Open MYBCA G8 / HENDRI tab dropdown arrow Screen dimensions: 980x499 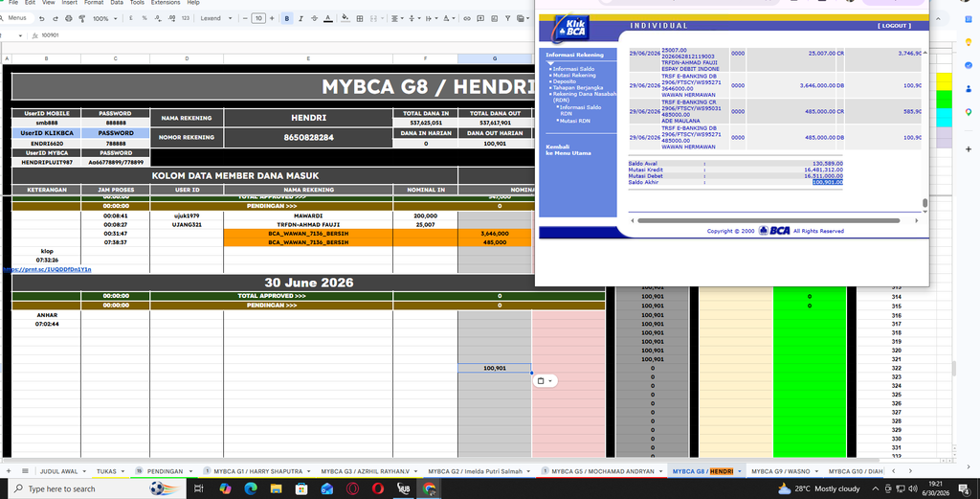[x=740, y=471]
